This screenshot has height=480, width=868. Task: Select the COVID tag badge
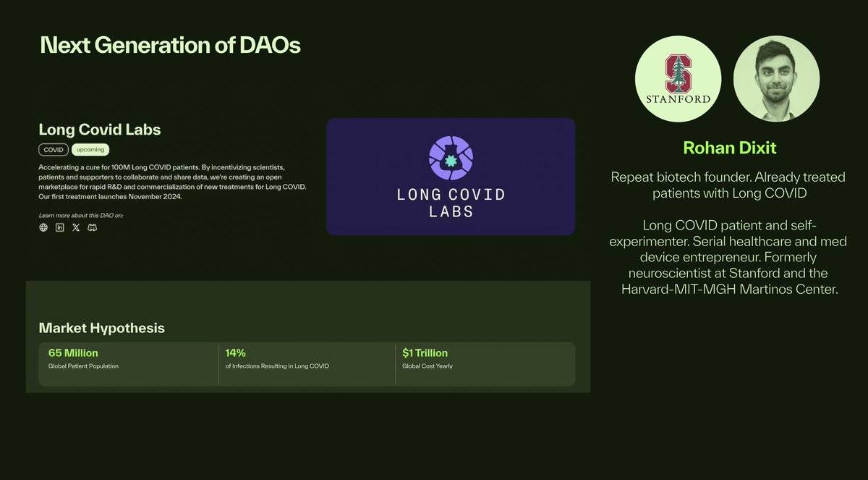pos(54,150)
